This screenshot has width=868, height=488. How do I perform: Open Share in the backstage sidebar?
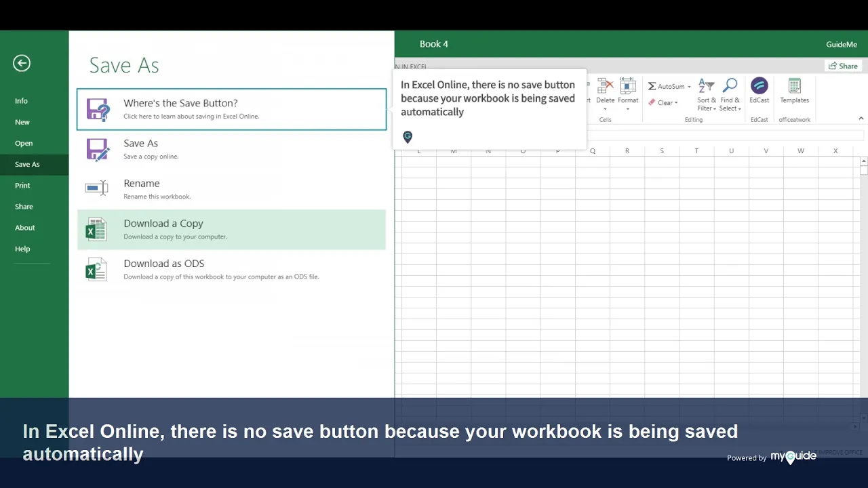(24, 206)
